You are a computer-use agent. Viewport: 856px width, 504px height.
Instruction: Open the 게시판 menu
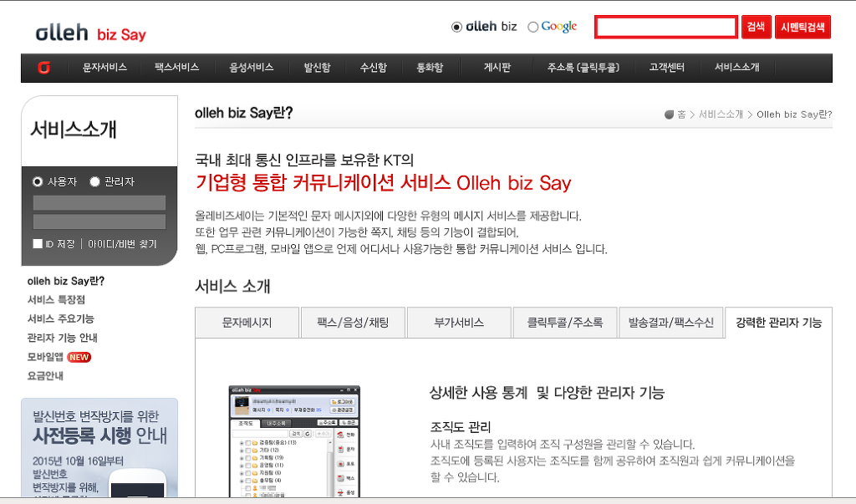[497, 67]
